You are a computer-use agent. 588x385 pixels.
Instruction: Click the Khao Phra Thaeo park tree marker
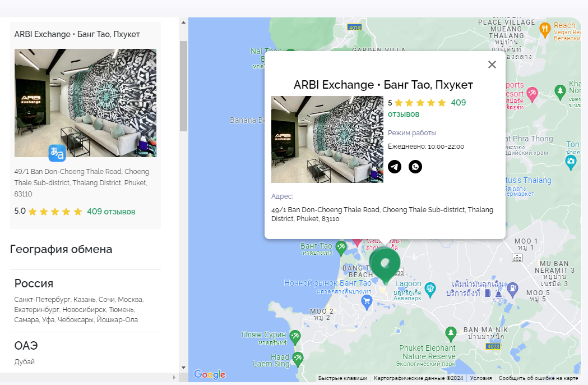tap(560, 91)
